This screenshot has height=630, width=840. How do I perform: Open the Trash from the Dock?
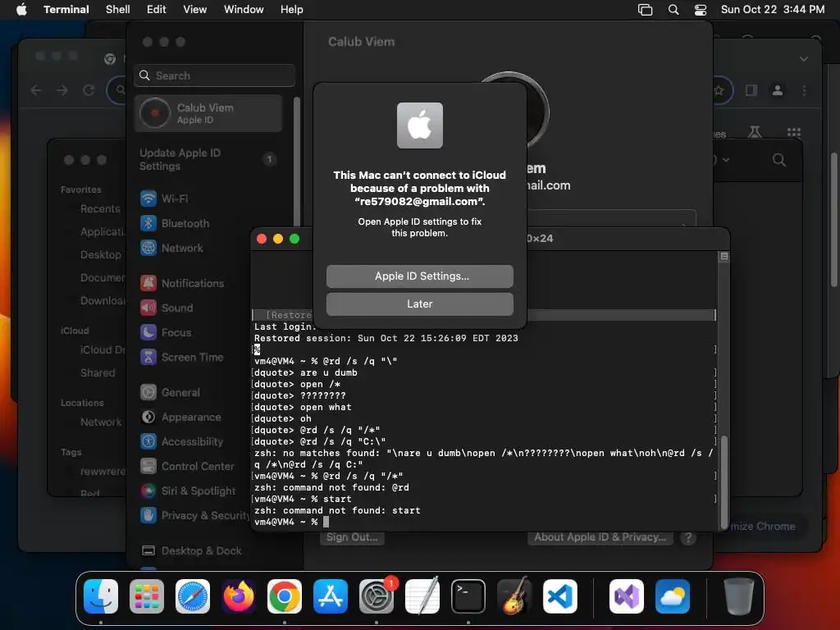point(739,596)
